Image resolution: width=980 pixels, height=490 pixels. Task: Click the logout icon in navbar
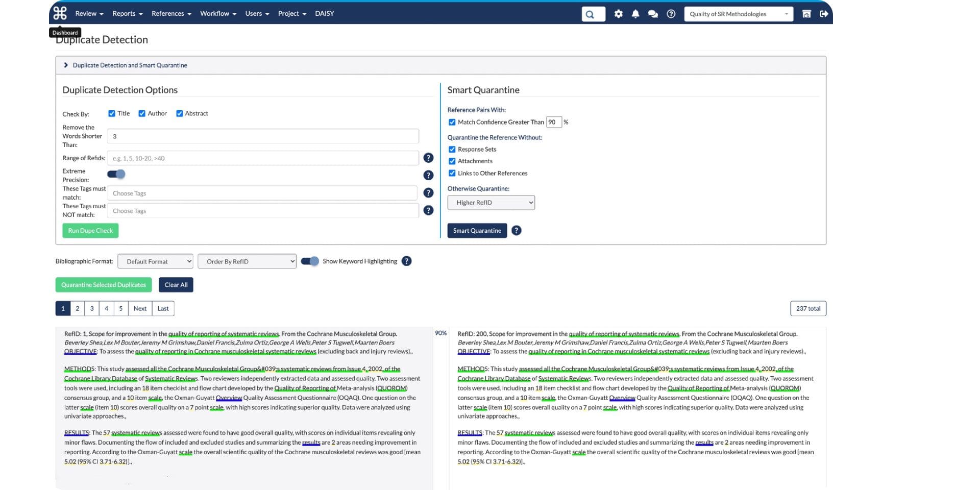coord(823,14)
